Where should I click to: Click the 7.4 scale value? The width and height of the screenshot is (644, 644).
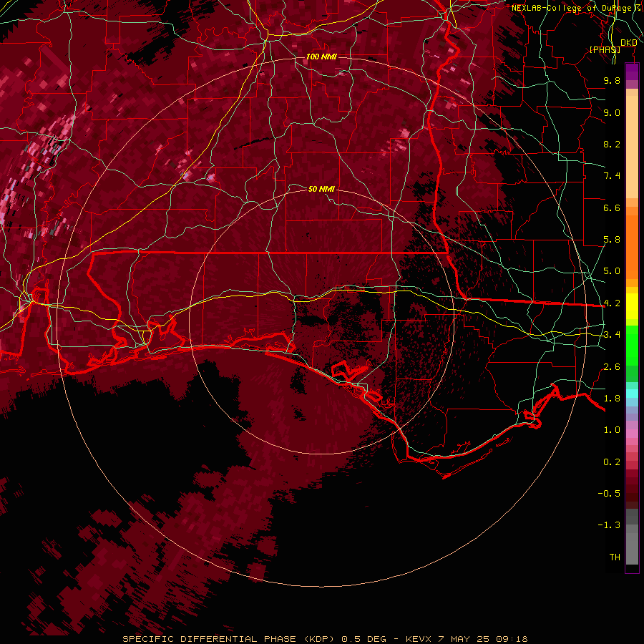coord(612,176)
